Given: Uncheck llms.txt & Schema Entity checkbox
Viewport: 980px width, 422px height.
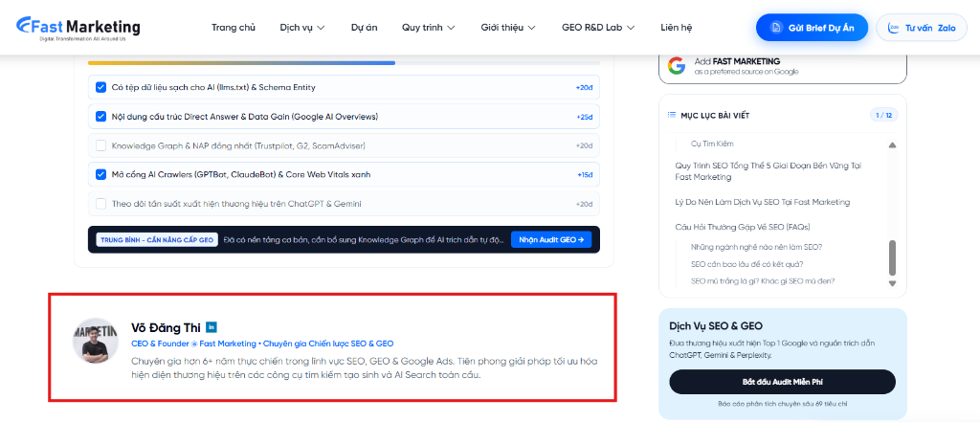Looking at the screenshot, I should 100,87.
